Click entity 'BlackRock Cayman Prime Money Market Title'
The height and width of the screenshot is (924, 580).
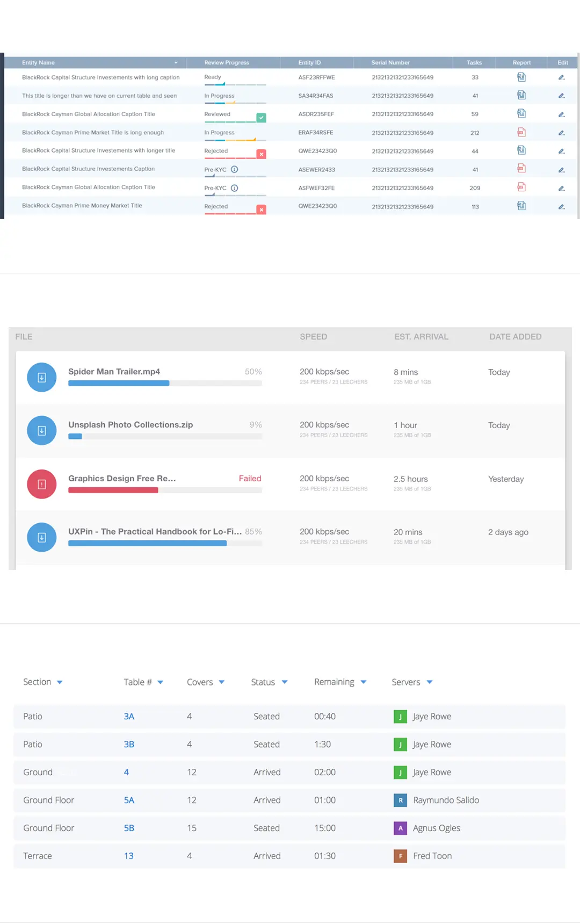tap(82, 206)
